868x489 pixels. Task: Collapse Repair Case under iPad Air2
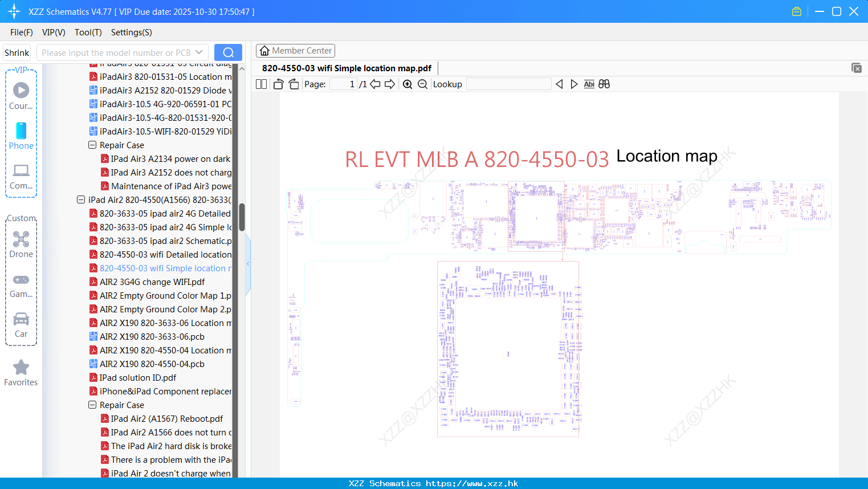coord(92,405)
